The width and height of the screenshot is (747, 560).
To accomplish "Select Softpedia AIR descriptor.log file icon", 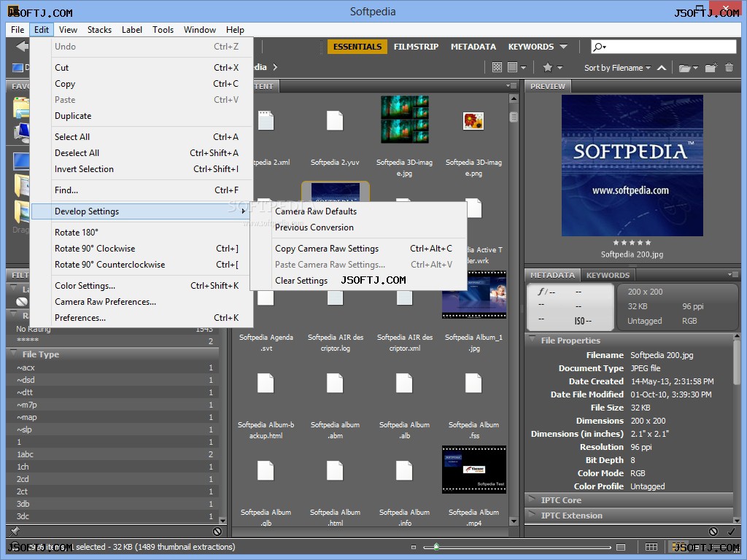I will point(335,297).
